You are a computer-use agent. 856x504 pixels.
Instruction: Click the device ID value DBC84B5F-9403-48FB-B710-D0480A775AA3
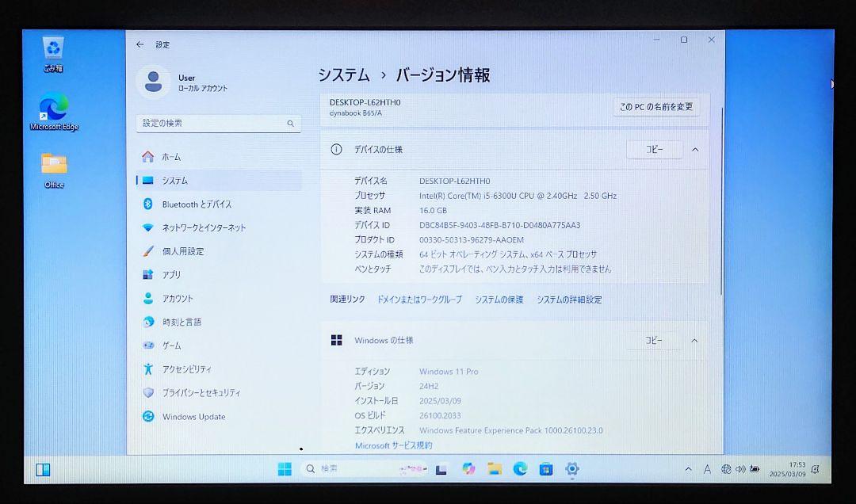click(499, 225)
